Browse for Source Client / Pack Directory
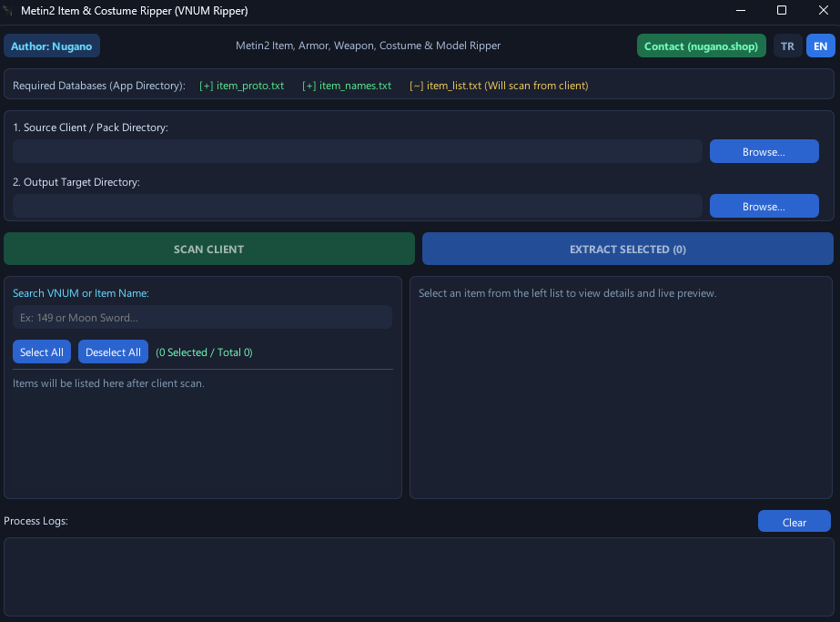The image size is (840, 622). 764,152
